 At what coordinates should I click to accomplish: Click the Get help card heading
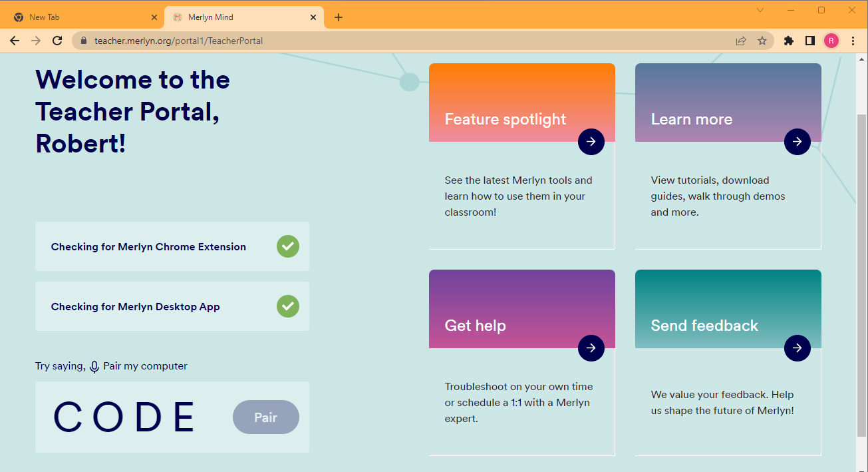coord(476,326)
